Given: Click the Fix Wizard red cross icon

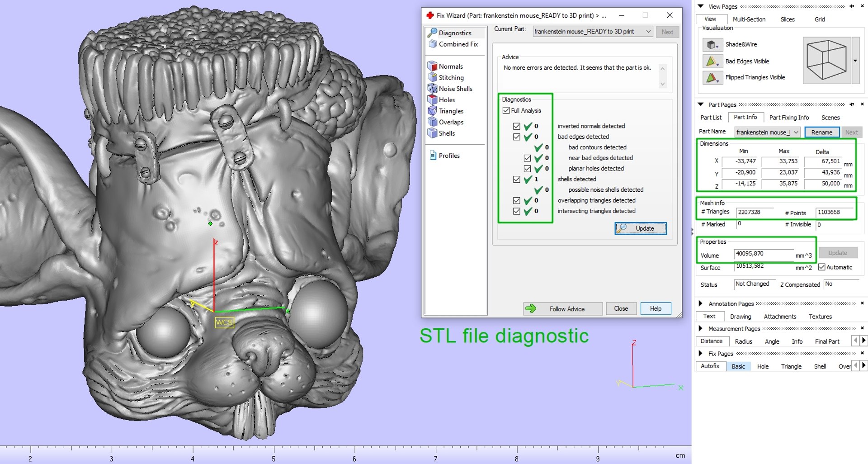Looking at the screenshot, I should point(430,15).
